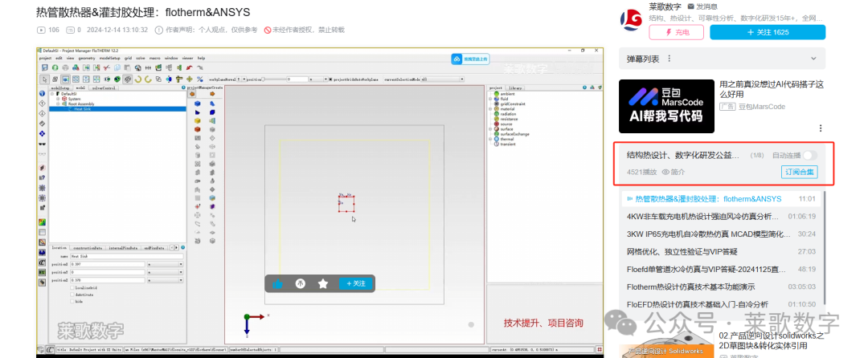The height and width of the screenshot is (358, 868).
Task: Click the blue four-diamond icon in left sidebar
Action: [x=42, y=133]
